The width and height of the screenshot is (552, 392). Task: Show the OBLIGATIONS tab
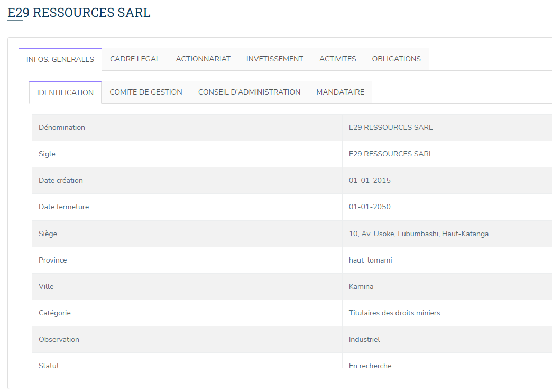(x=396, y=59)
